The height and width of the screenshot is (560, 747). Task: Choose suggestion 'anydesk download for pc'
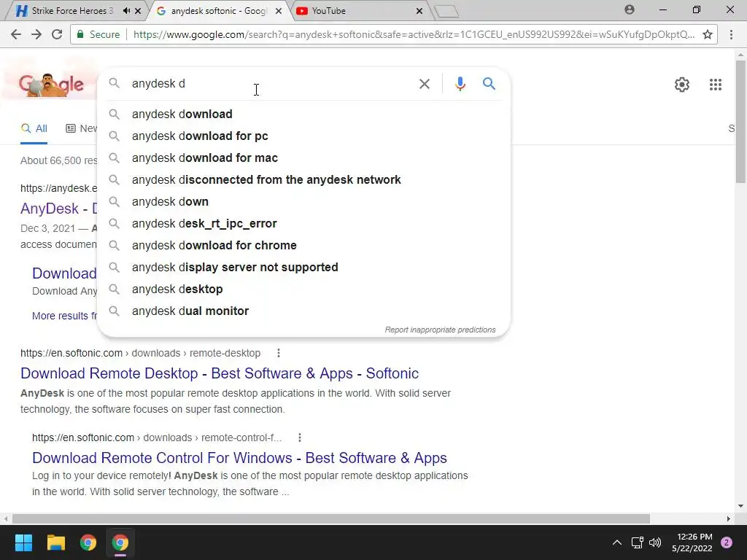(x=303, y=136)
